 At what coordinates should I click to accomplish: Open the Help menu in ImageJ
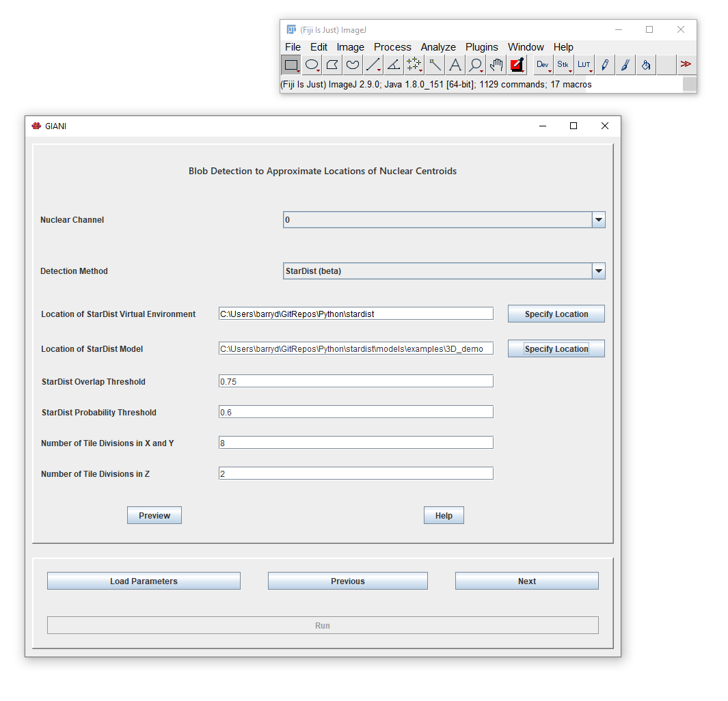click(x=564, y=47)
